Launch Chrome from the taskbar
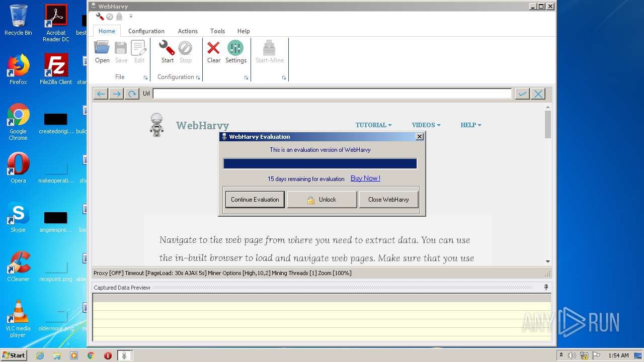Image resolution: width=644 pixels, height=362 pixels. coord(91,355)
